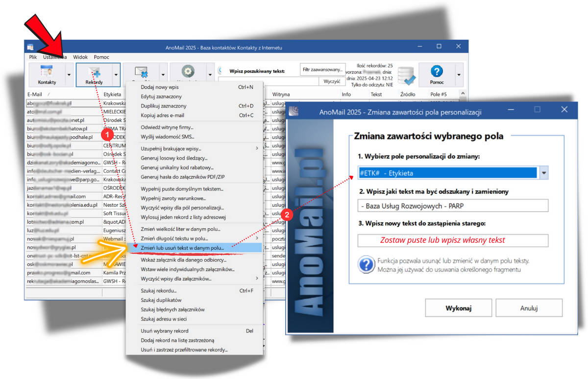Choose 'Zmień wielkość liter w danym polu'

click(195, 229)
